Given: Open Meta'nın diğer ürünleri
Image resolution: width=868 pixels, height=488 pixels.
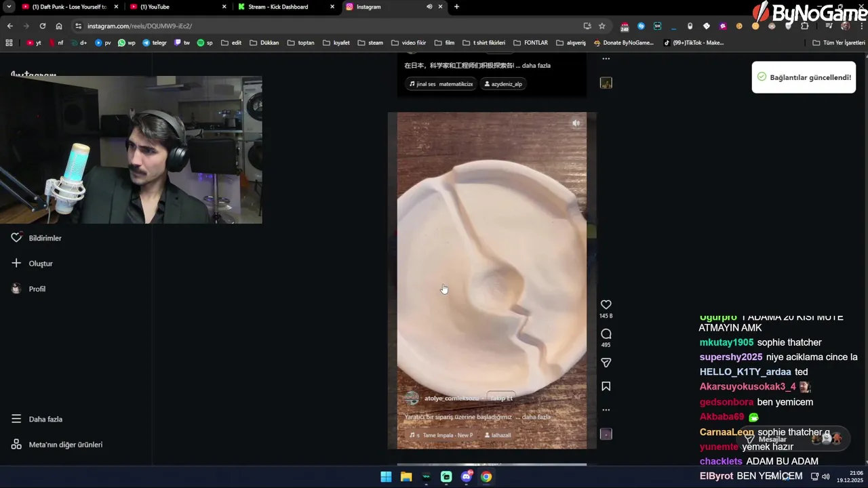Looking at the screenshot, I should (58, 445).
